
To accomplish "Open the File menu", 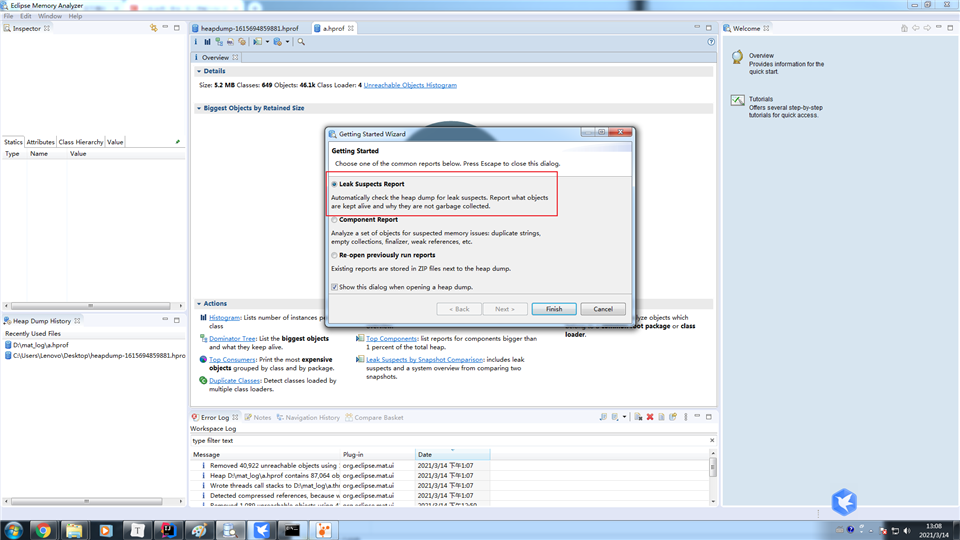I will (x=9, y=16).
